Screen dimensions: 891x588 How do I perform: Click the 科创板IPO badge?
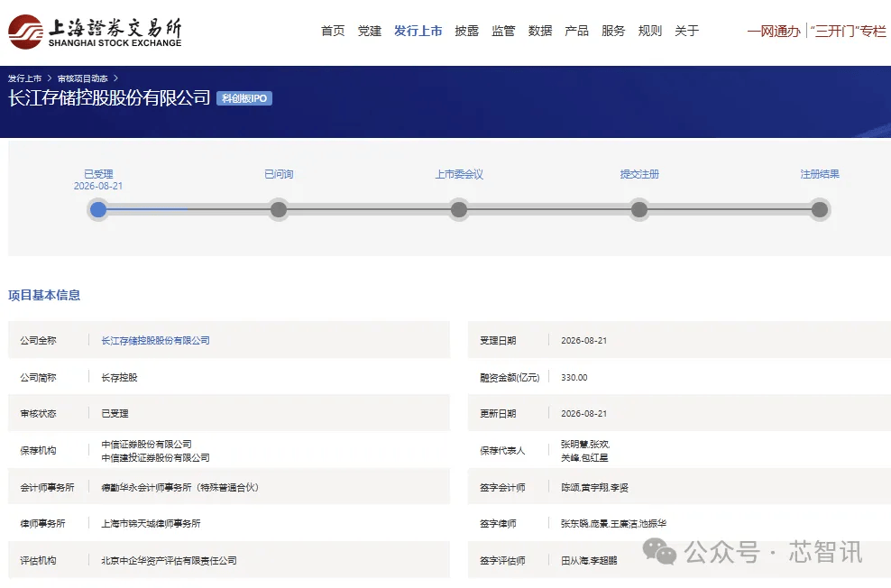click(244, 98)
